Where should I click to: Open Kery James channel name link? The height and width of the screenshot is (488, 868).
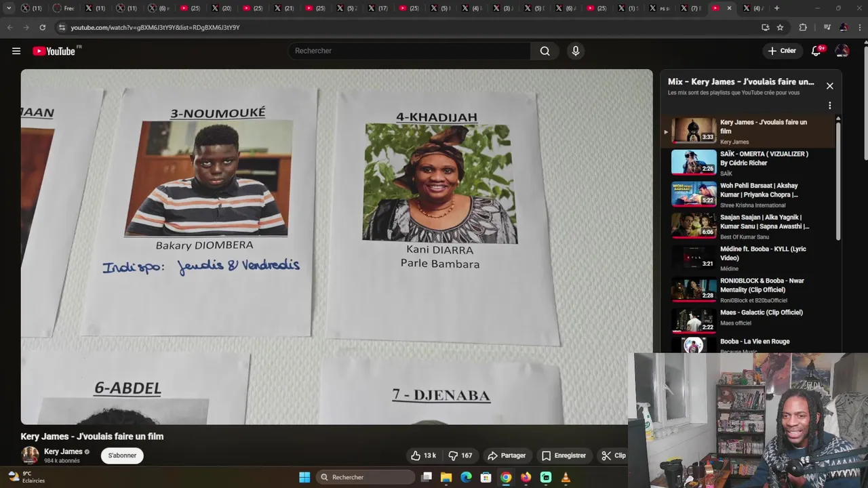pos(63,451)
